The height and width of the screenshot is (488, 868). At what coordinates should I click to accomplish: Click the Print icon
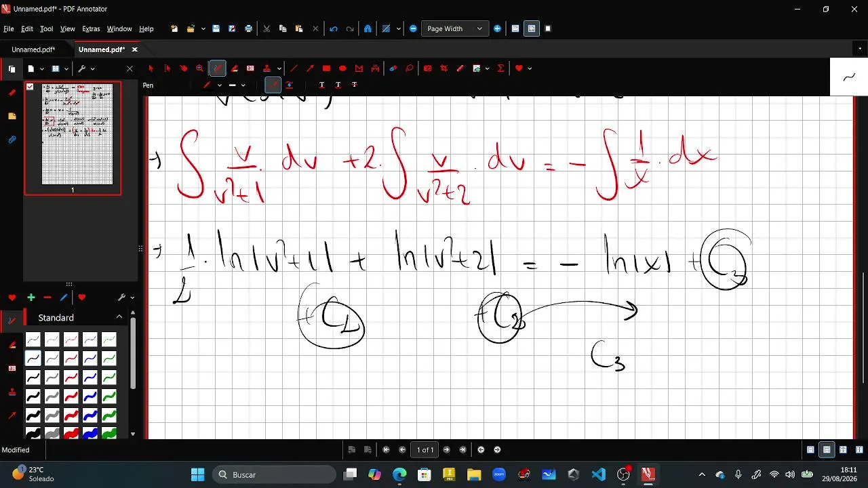248,28
